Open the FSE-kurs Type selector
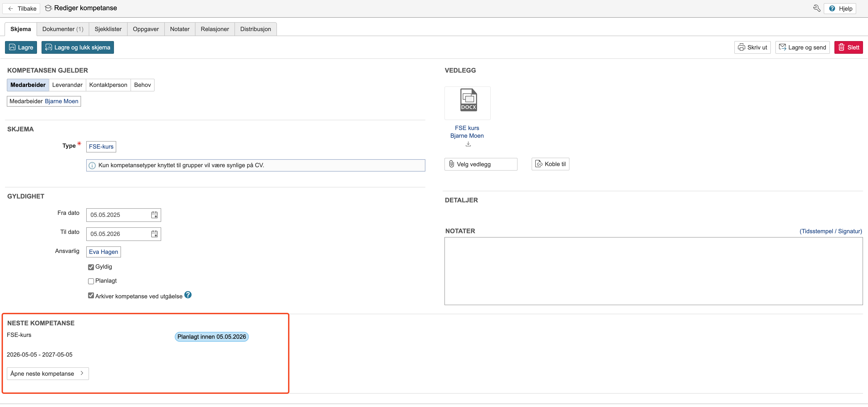Viewport: 868px width, 407px height. tap(101, 147)
